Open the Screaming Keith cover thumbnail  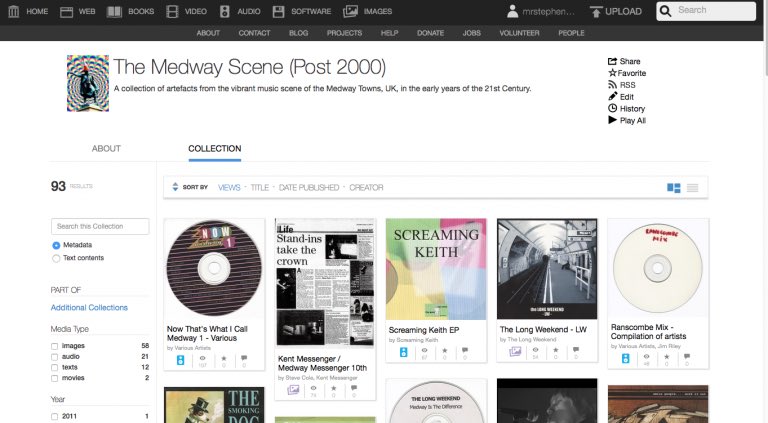pyautogui.click(x=436, y=269)
